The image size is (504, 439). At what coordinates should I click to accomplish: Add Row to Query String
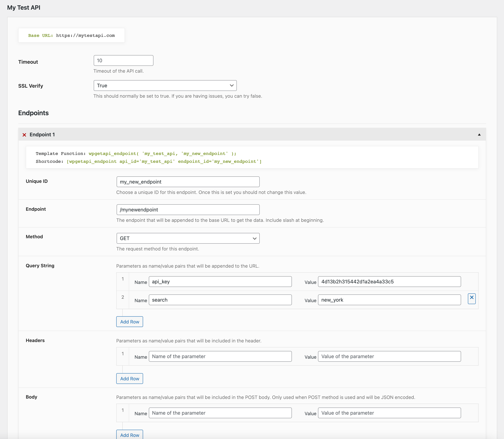(129, 322)
